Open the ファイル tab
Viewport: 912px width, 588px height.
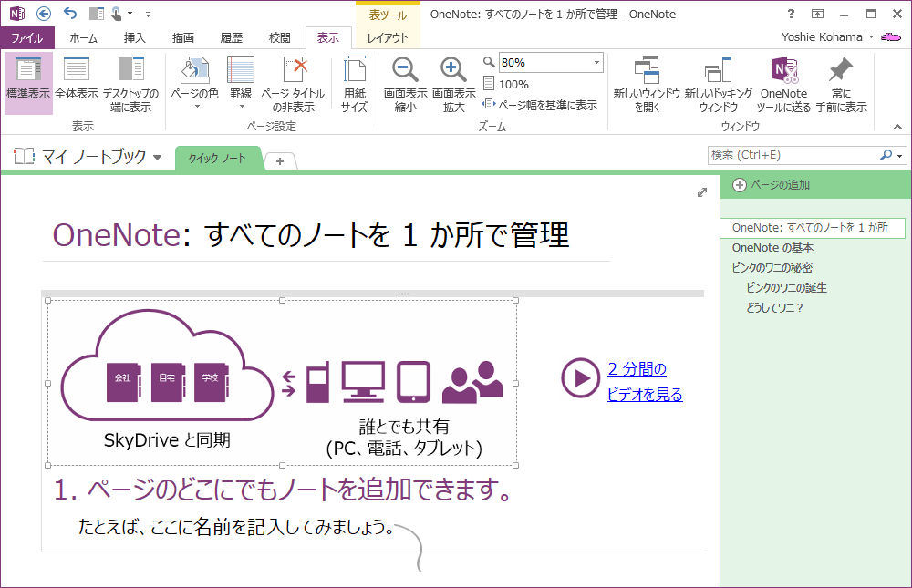click(x=27, y=37)
